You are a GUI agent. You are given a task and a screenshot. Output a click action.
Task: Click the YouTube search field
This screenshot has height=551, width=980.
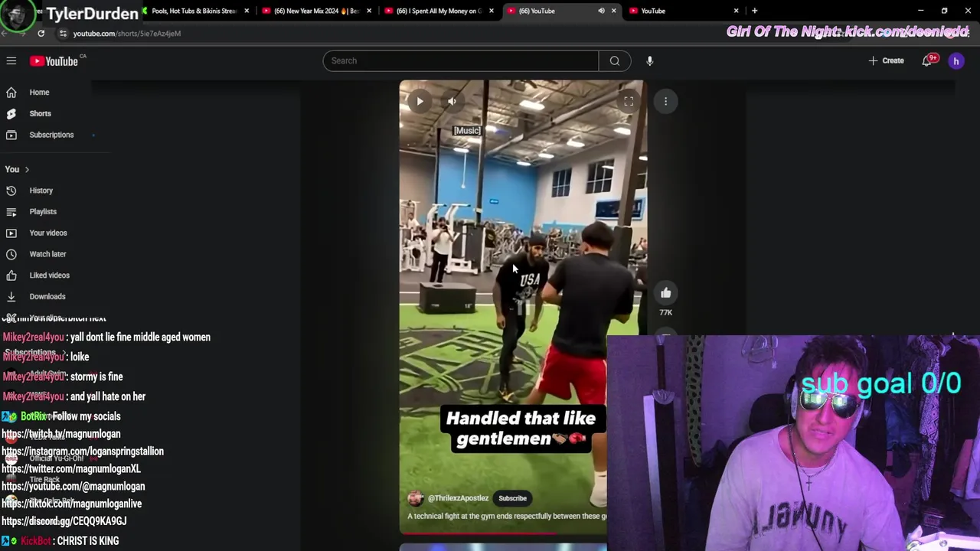pyautogui.click(x=460, y=60)
